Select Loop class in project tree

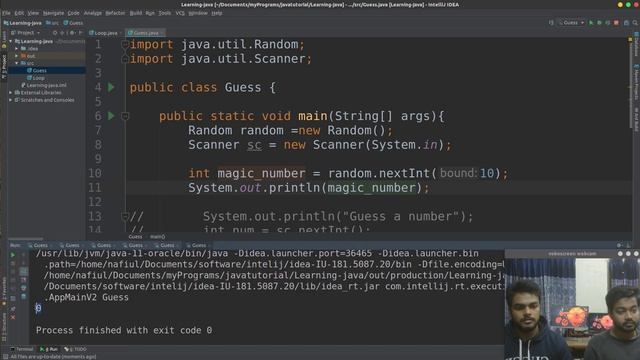pos(39,78)
